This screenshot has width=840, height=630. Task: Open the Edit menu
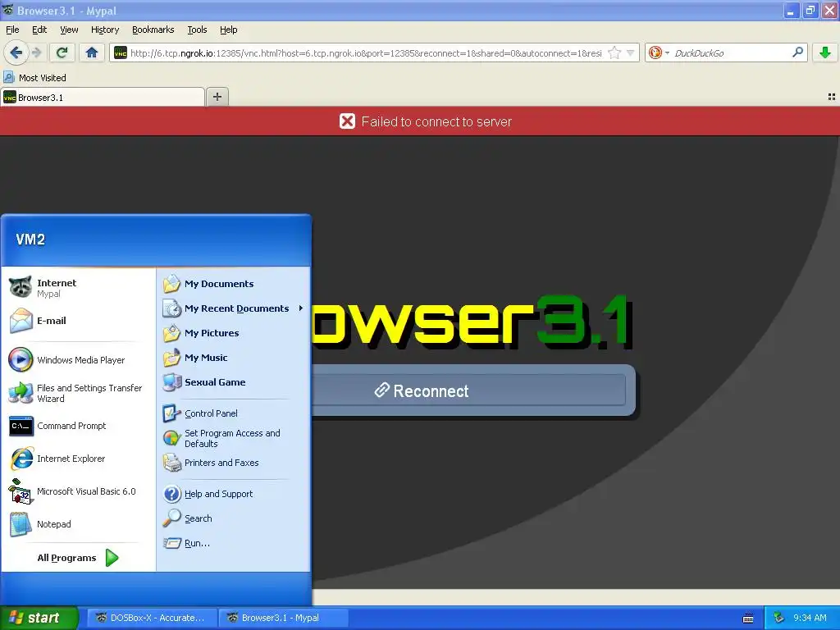39,30
